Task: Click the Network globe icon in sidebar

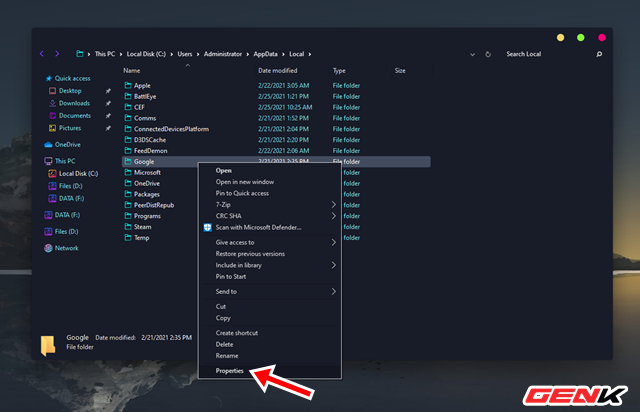Action: click(48, 248)
